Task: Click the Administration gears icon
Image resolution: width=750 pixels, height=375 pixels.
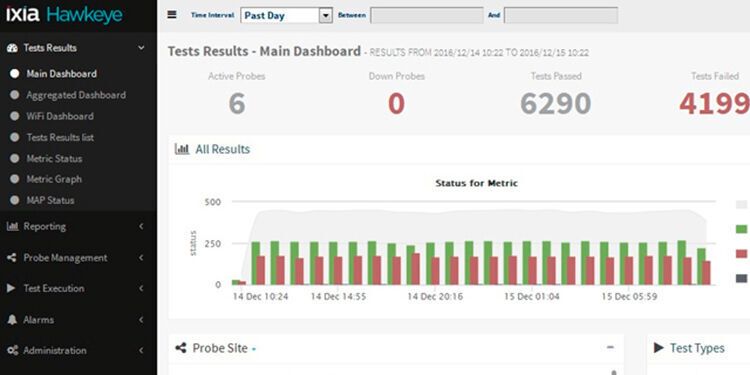Action: coord(12,351)
